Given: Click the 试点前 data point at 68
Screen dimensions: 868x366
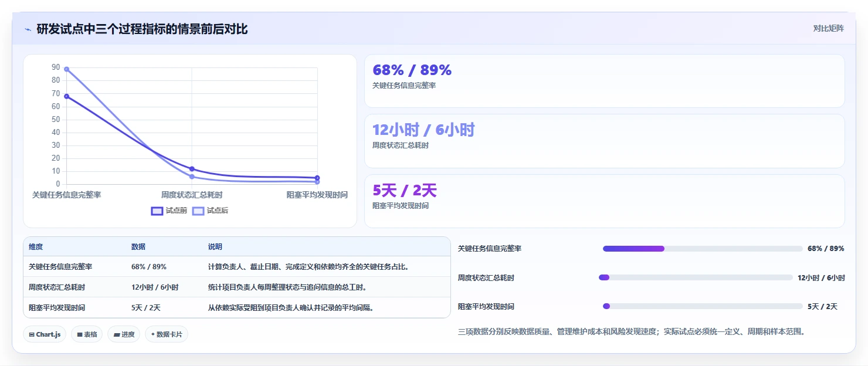Looking at the screenshot, I should [x=66, y=96].
